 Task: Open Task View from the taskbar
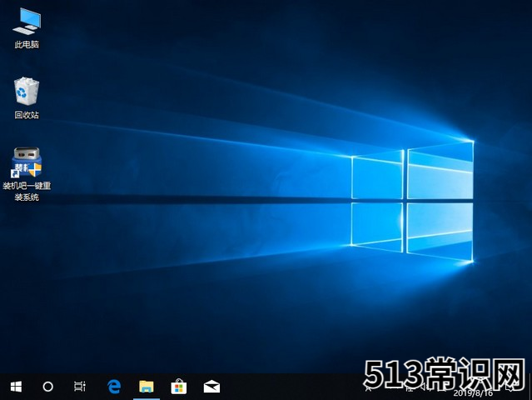point(80,387)
